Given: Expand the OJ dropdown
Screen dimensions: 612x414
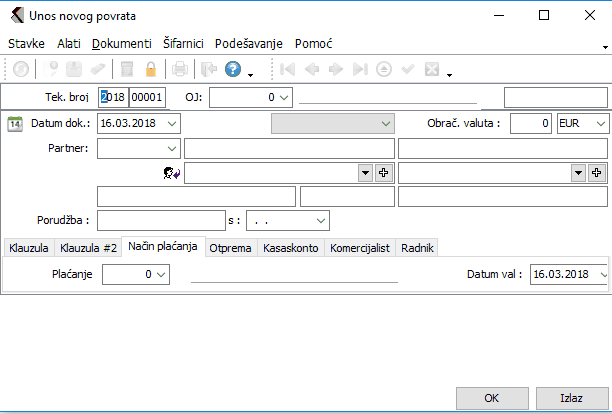Looking at the screenshot, I should coord(283,97).
